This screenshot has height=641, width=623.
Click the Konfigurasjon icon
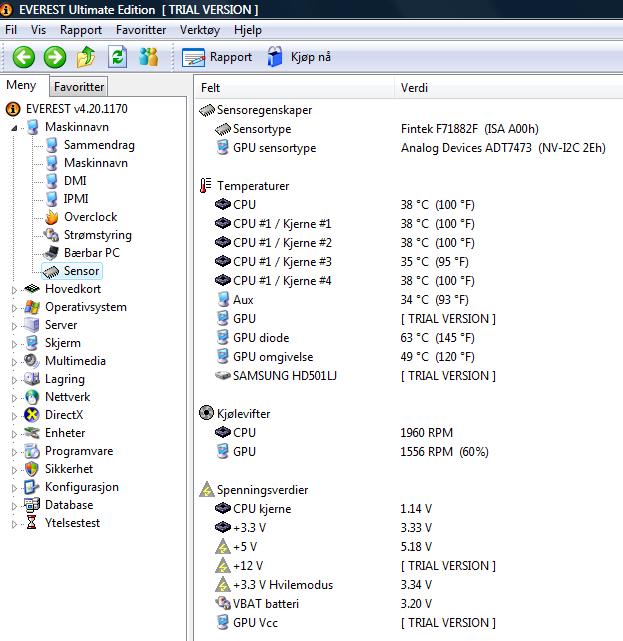coord(32,486)
